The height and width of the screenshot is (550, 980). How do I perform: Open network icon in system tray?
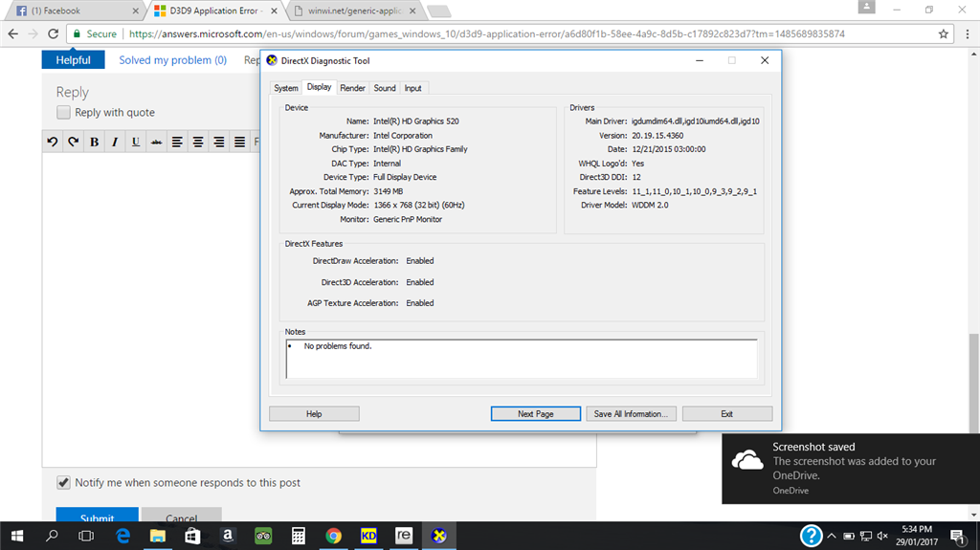(865, 536)
